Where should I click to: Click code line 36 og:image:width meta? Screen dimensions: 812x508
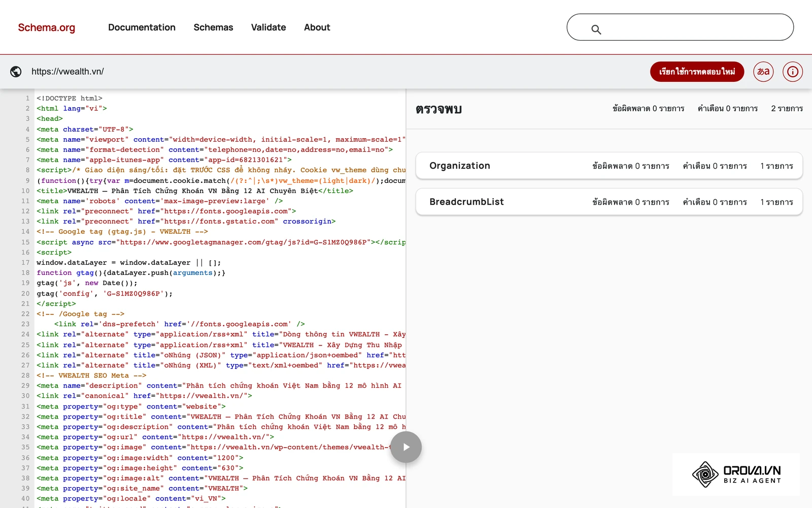point(140,458)
